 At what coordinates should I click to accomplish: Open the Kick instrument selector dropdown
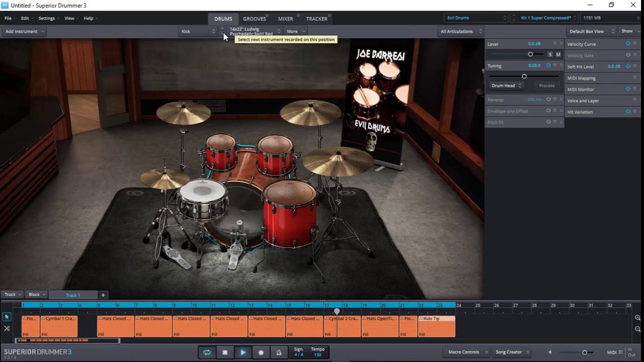(198, 31)
